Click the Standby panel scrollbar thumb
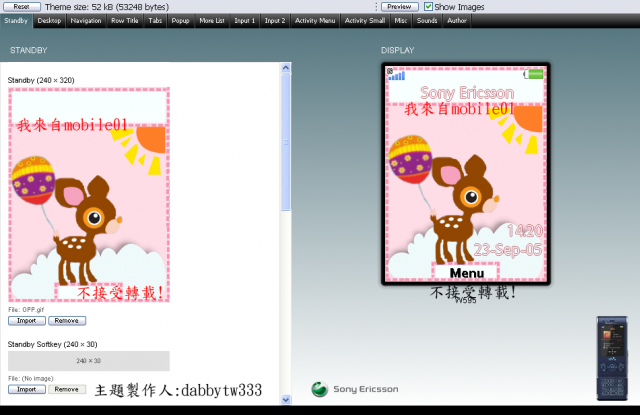 pos(286,142)
